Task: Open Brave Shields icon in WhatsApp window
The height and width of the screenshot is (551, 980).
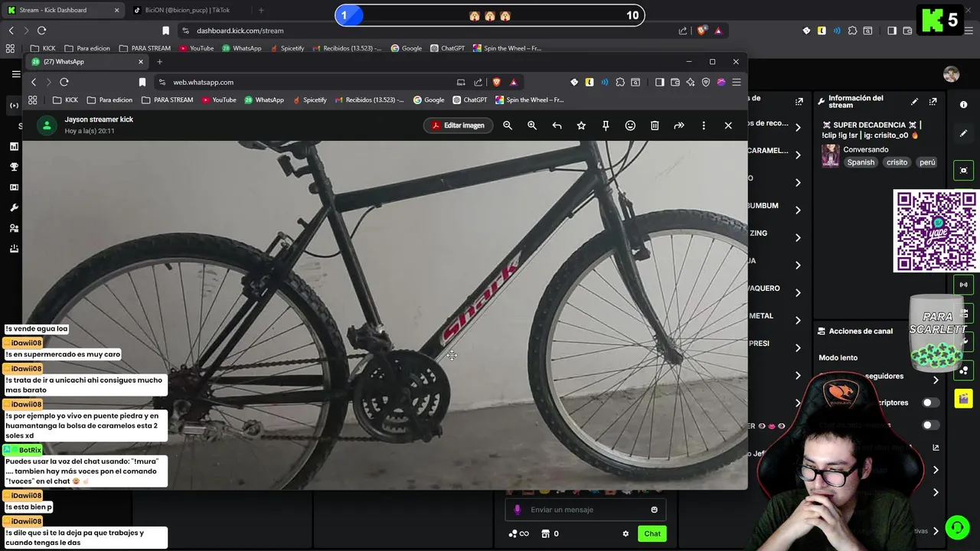Action: tap(496, 82)
